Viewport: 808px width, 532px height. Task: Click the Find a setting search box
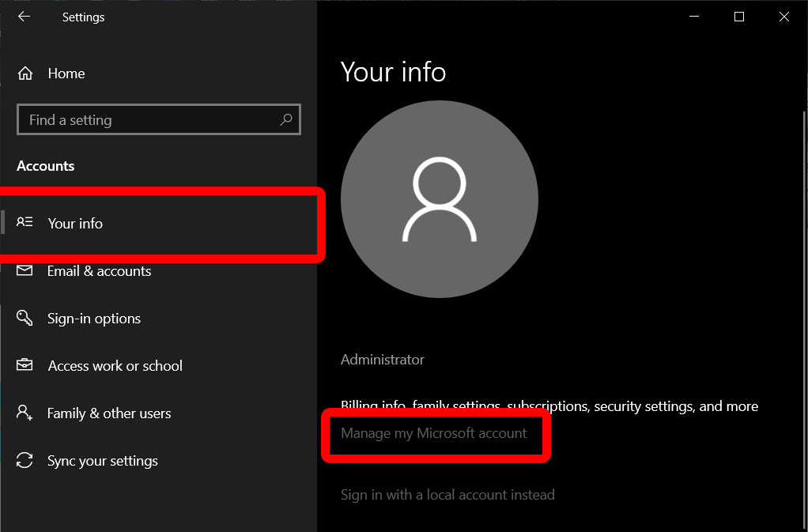click(142, 119)
